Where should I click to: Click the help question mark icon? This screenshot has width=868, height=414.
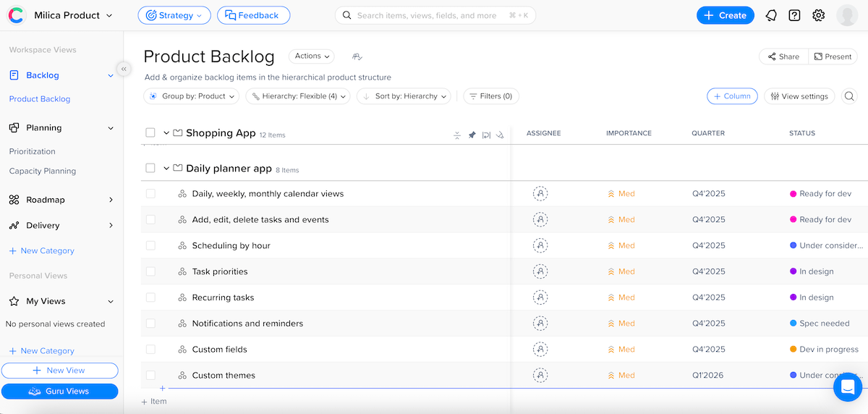coord(794,15)
